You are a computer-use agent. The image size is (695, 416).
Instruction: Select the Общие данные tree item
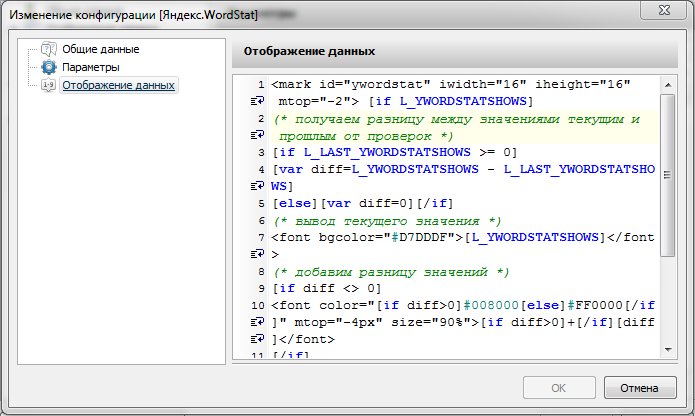100,49
